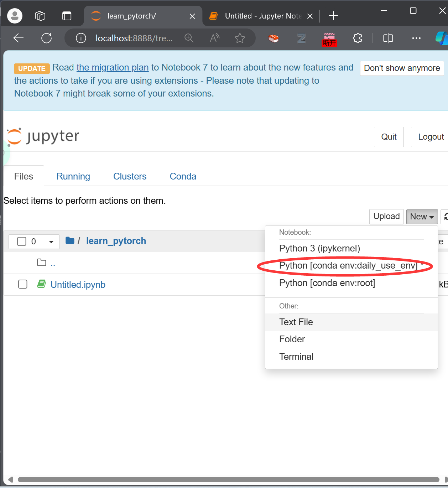Image resolution: width=448 pixels, height=488 pixels.
Task: Click 'Select items to perform actions on them.' text
Action: point(85,201)
